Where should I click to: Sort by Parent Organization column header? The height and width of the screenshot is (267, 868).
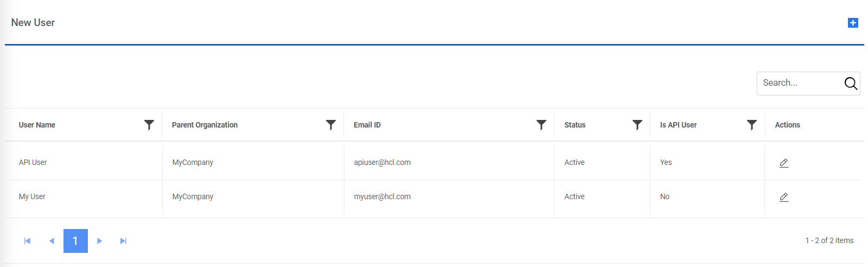tap(205, 125)
